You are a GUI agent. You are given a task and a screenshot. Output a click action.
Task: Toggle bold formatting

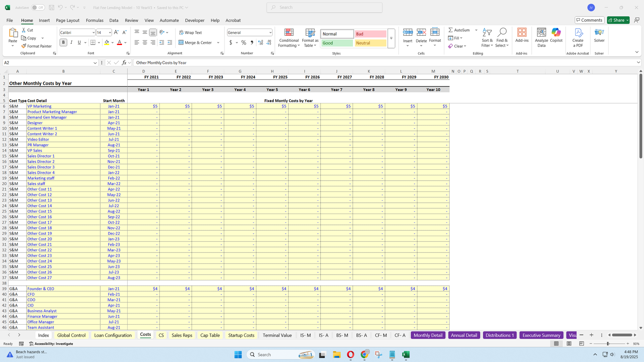point(63,43)
